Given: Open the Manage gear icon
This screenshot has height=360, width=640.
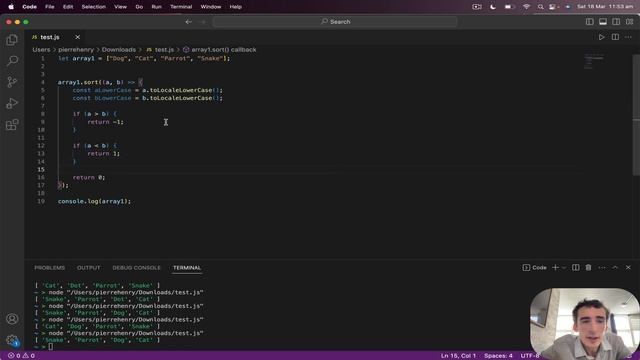Looking at the screenshot, I should point(12,340).
